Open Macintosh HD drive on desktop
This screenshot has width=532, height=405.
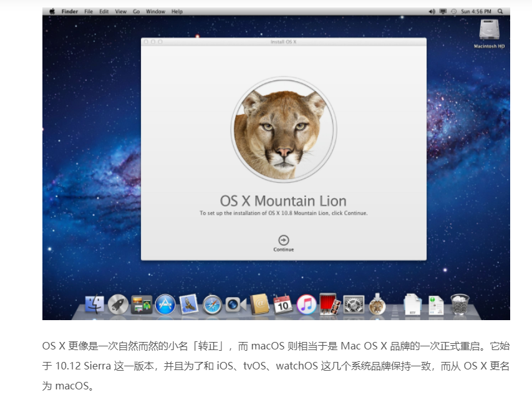(x=489, y=34)
